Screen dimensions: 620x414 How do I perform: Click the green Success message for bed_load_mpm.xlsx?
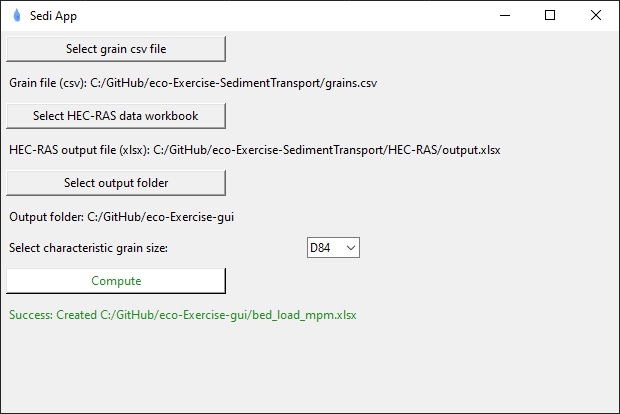coord(183,314)
